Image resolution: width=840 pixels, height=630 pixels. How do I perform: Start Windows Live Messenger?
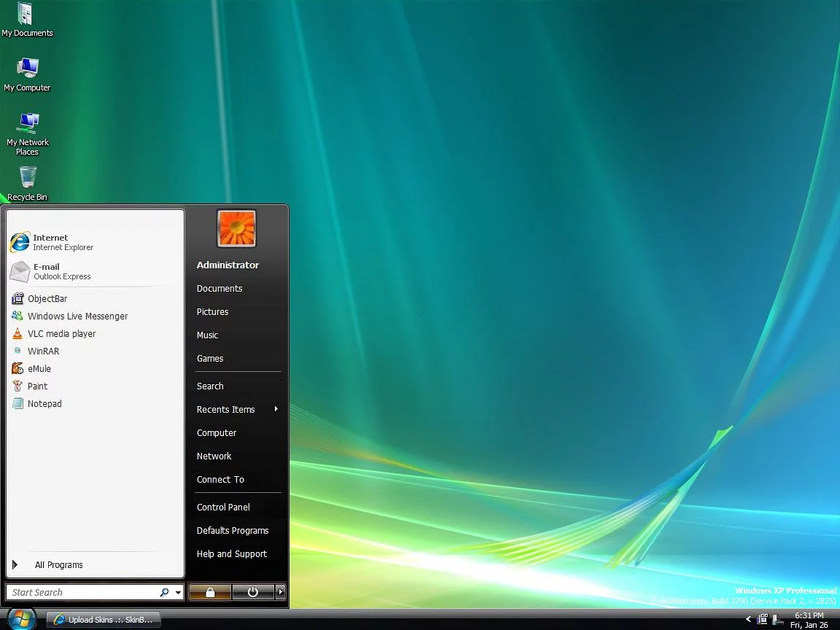(x=77, y=316)
